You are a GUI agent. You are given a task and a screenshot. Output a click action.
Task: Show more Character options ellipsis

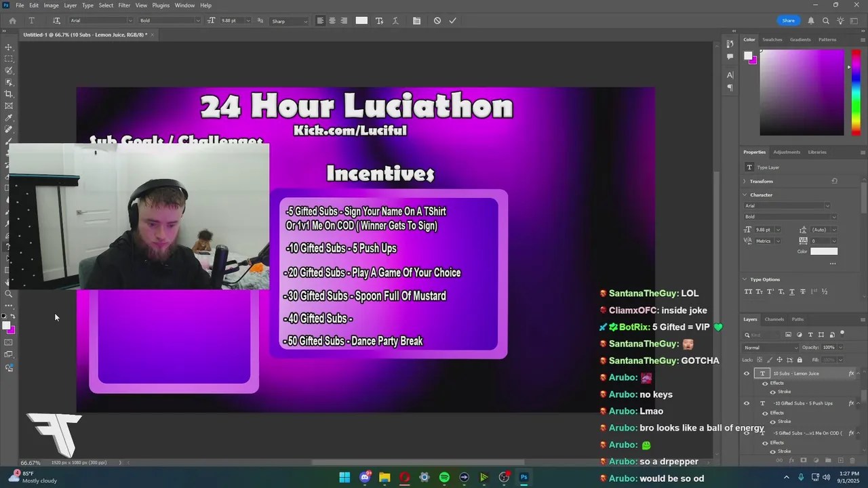point(833,264)
